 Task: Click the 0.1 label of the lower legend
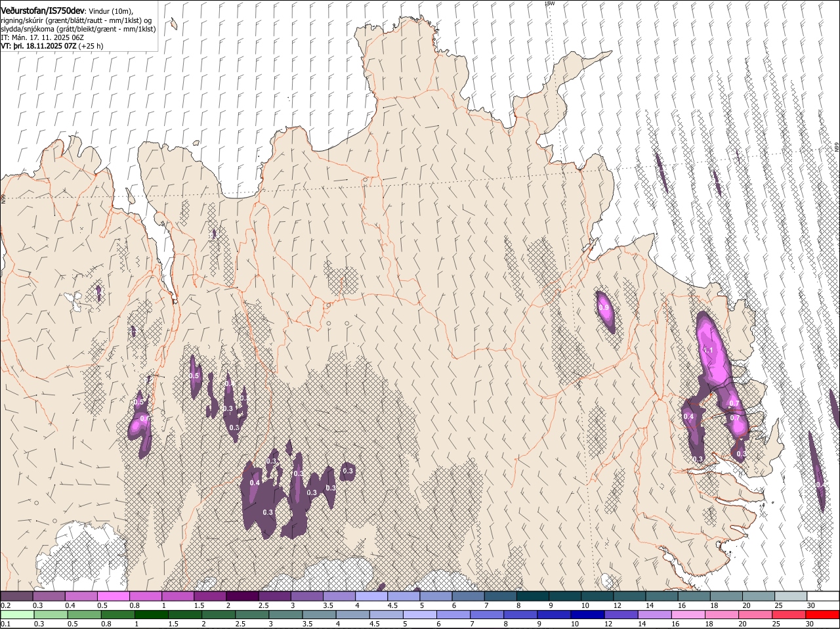(x=5, y=624)
